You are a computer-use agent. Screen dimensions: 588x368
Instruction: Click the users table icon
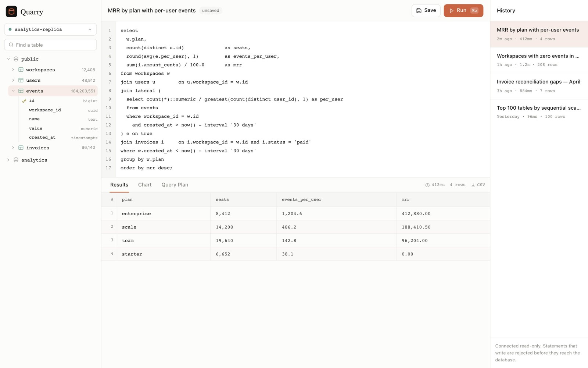21,80
